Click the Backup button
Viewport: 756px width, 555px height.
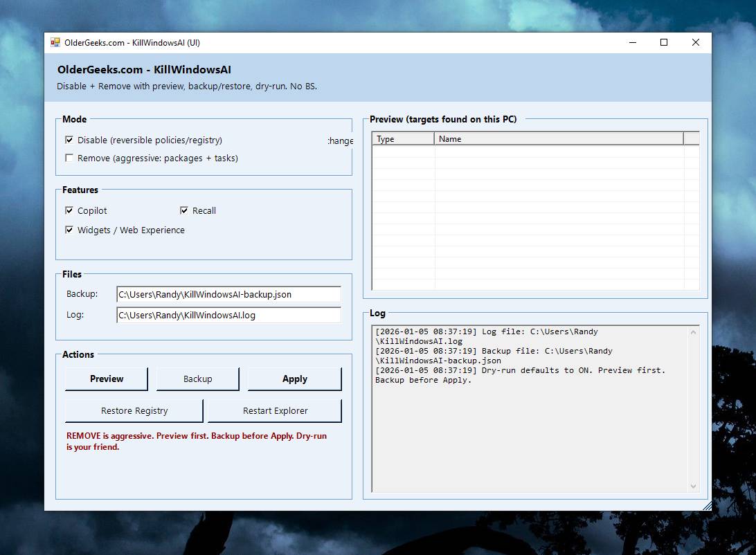click(197, 379)
